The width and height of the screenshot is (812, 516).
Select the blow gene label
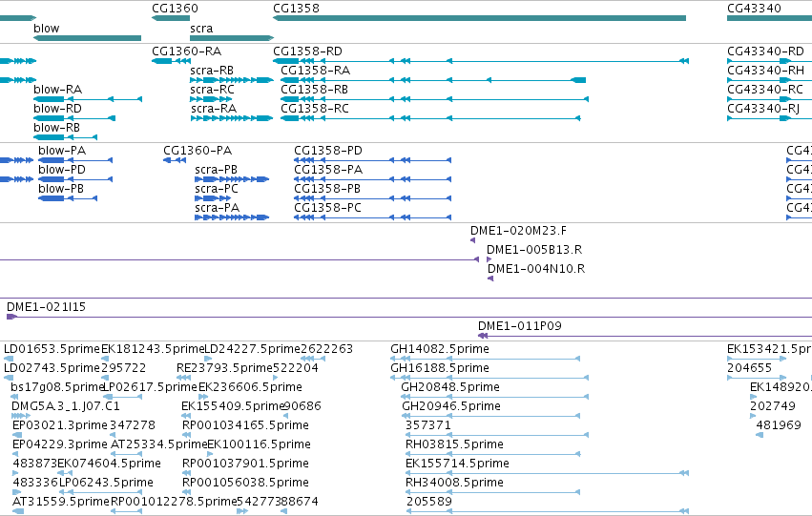tap(46, 29)
